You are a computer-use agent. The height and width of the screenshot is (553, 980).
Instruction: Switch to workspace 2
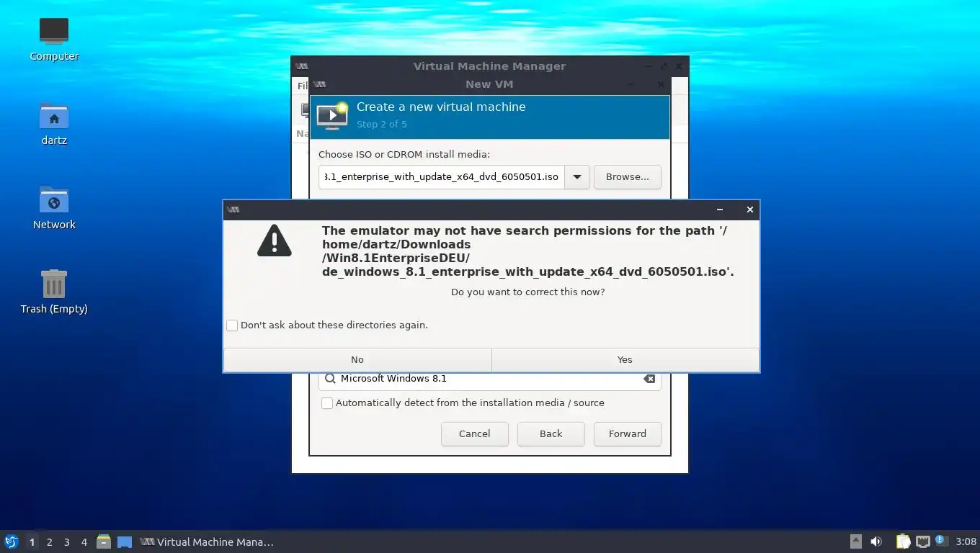pyautogui.click(x=49, y=542)
